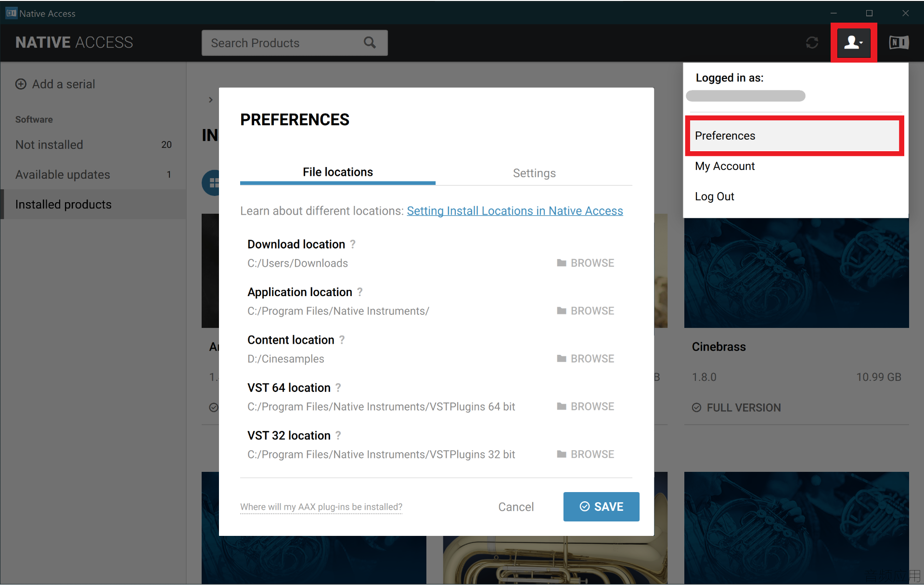
Task: Expand the breadcrumb chevron arrow
Action: (210, 100)
